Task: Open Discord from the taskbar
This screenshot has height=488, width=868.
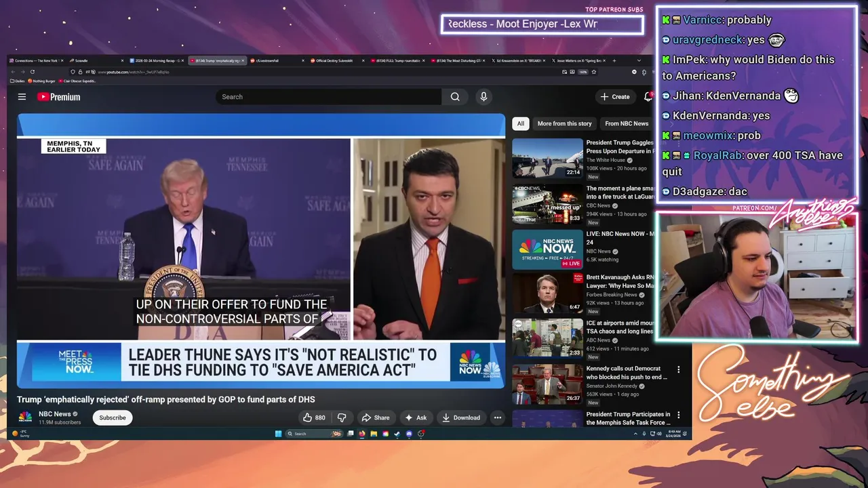Action: pos(409,434)
